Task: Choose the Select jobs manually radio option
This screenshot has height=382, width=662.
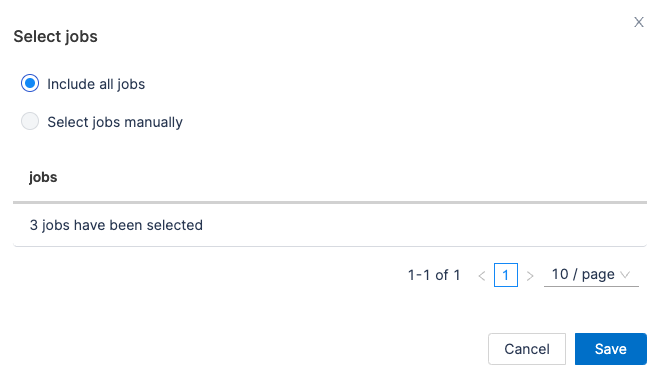Action: click(x=30, y=121)
